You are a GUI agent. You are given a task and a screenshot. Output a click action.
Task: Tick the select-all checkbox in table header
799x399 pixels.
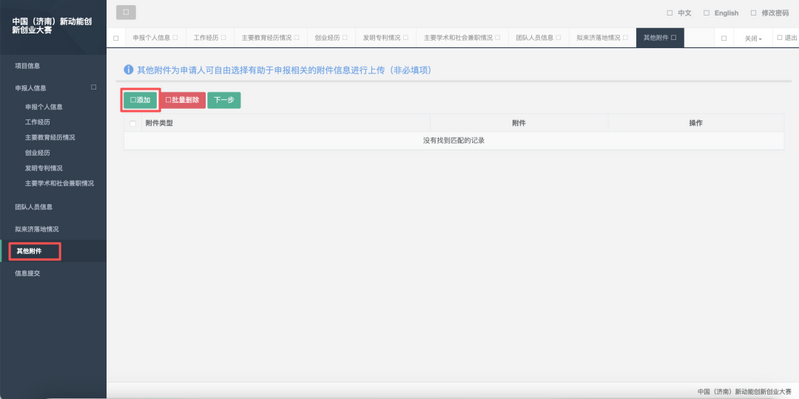133,123
